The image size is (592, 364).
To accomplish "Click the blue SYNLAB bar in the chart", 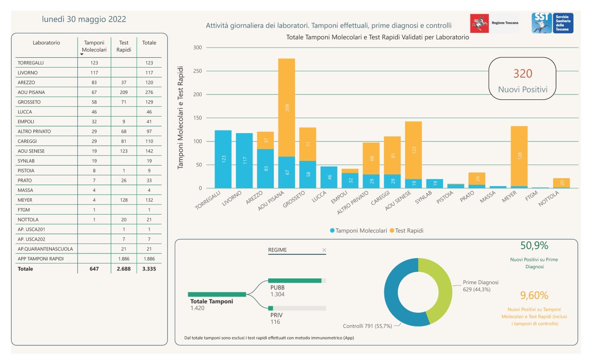I will (x=434, y=184).
